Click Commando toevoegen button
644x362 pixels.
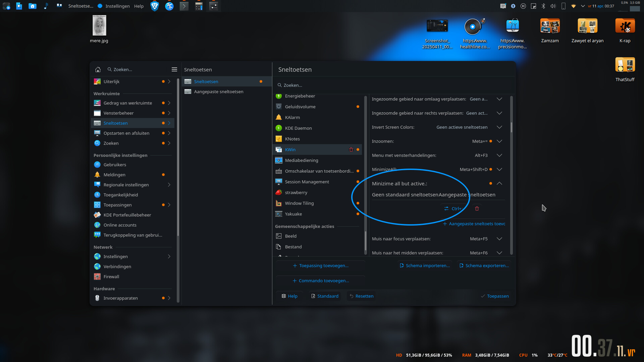321,281
